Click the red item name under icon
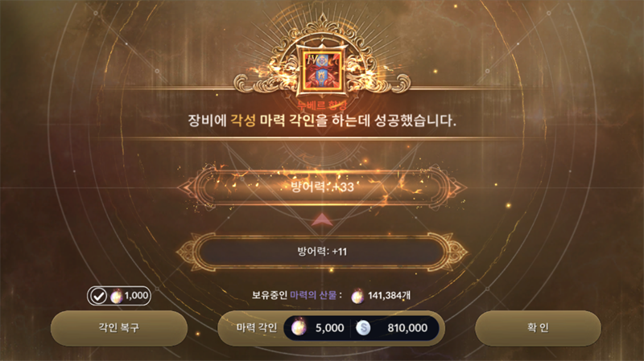Screen dimensions: 644x361 point(323,105)
